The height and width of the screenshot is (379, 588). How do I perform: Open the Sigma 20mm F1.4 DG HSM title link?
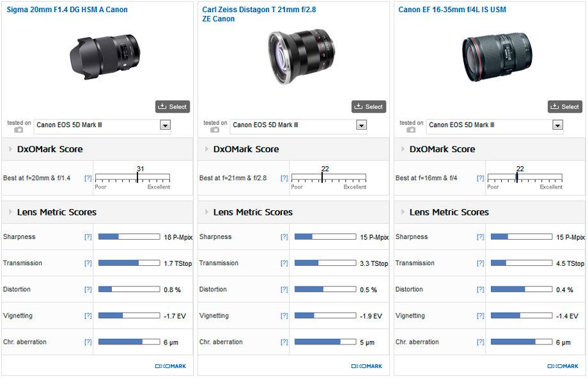(67, 10)
